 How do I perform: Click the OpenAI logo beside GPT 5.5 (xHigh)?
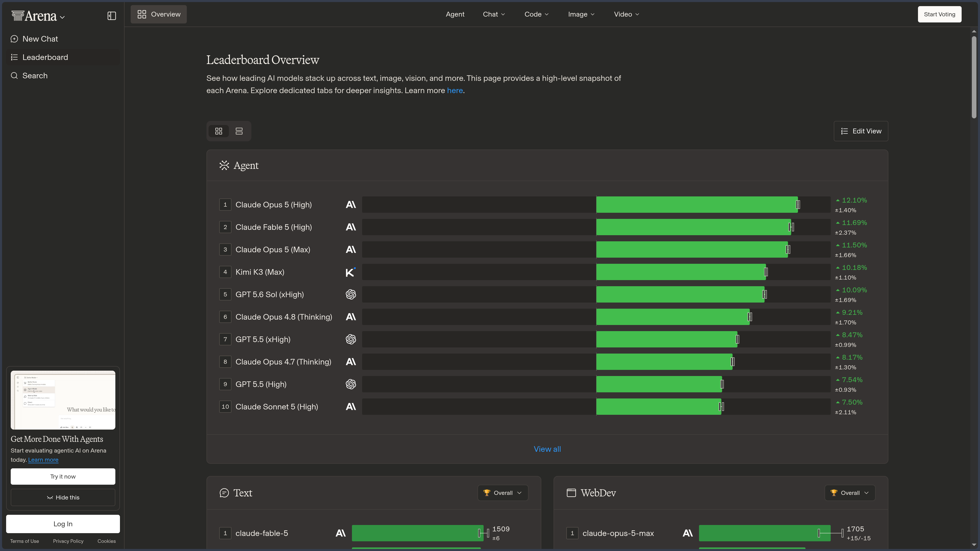tap(351, 339)
